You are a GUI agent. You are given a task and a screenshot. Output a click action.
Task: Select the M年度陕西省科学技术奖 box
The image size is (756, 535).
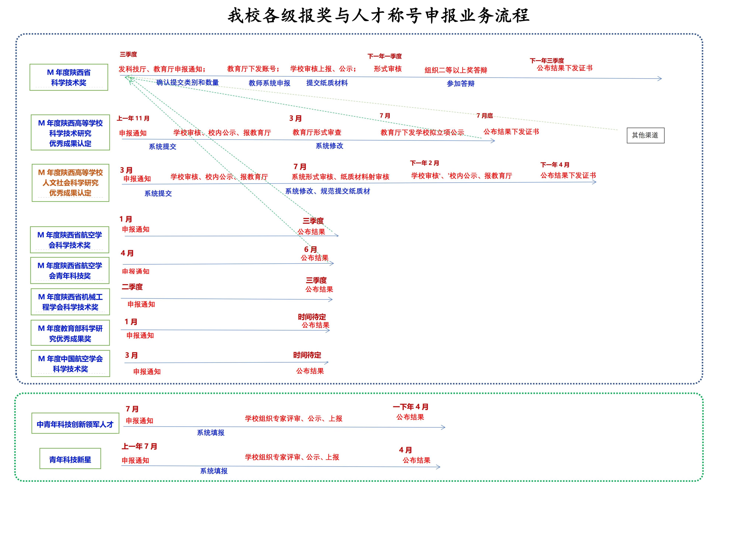point(69,77)
